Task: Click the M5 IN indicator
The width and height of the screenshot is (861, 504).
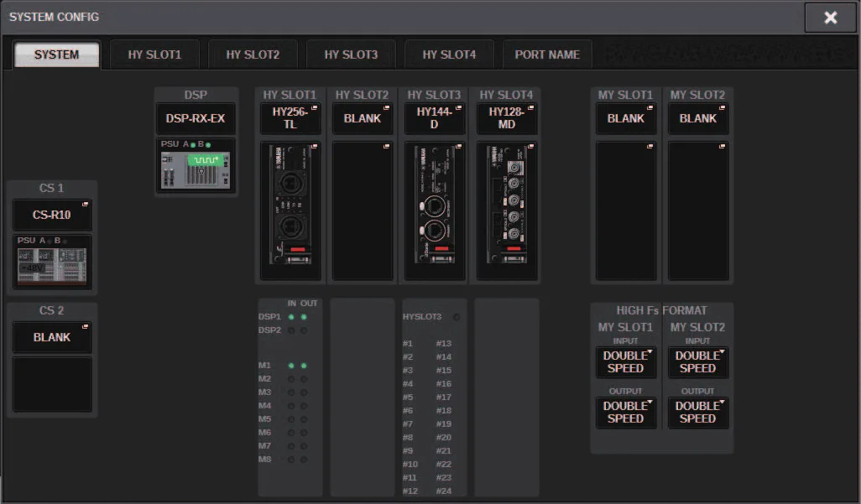Action: 291,419
